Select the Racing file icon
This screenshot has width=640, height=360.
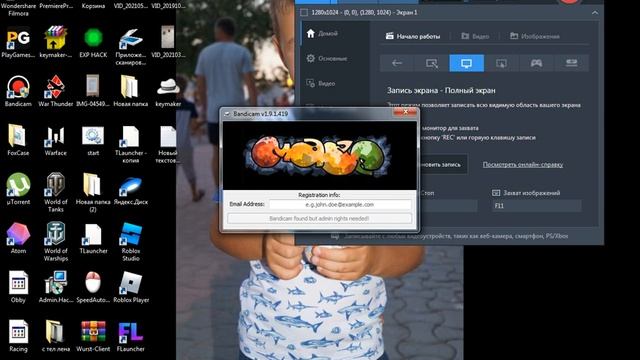(18, 331)
